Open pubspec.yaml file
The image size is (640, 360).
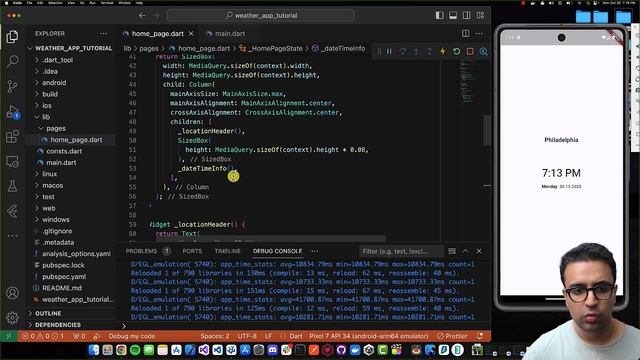click(71, 276)
